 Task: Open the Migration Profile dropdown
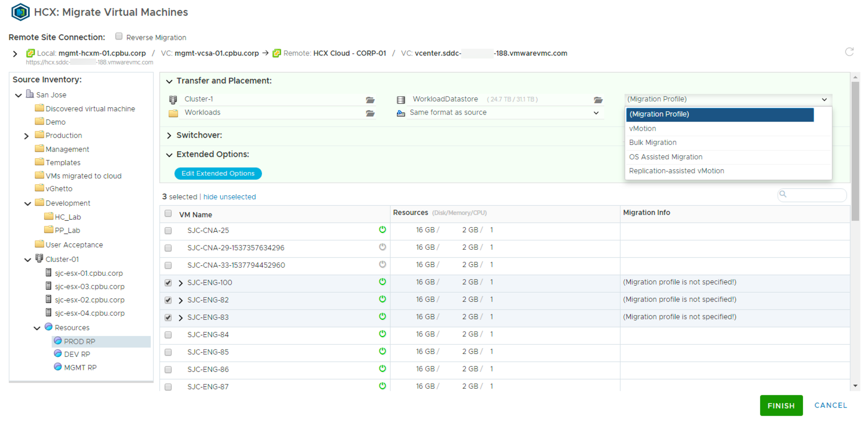click(x=728, y=100)
